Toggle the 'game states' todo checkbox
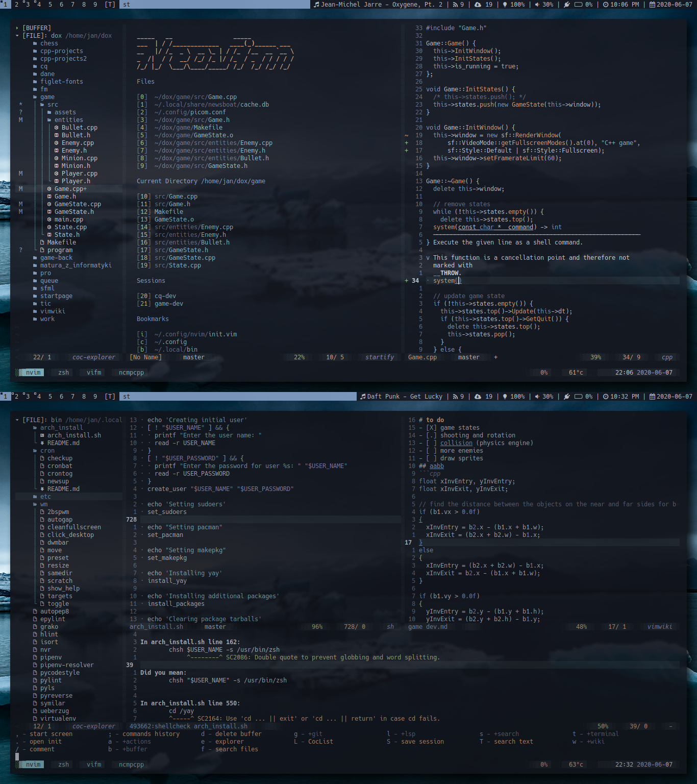This screenshot has height=784, width=697. (x=431, y=428)
